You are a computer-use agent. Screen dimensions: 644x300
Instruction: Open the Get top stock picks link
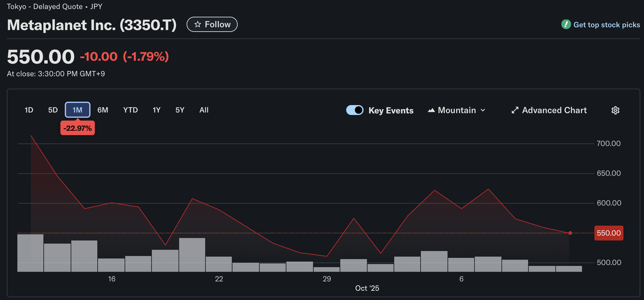pos(607,25)
